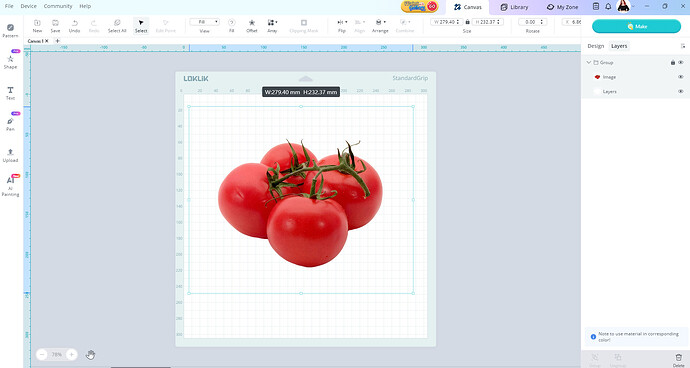Viewport: 690px width, 368px height.
Task: Open the Fill view mode dropdown
Action: pyautogui.click(x=205, y=22)
